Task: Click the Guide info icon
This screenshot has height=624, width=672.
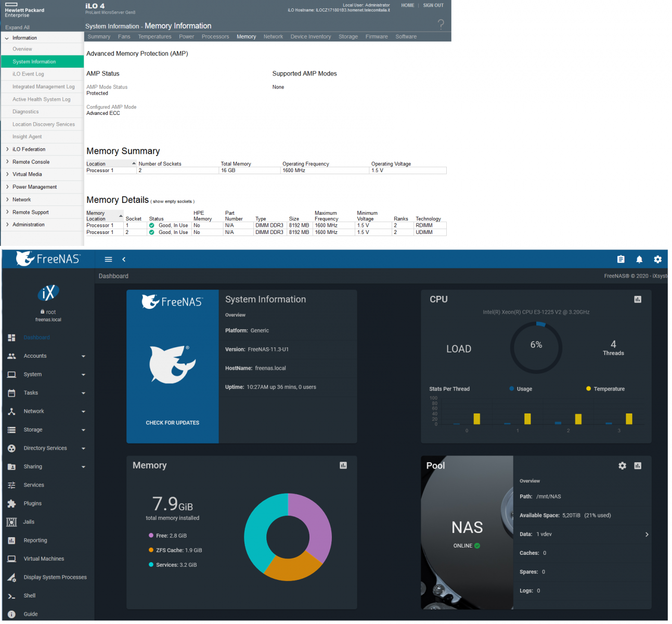Action: point(11,614)
